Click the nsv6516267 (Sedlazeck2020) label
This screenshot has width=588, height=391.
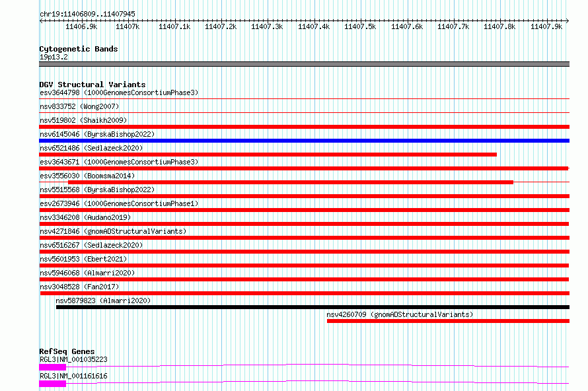(91, 245)
